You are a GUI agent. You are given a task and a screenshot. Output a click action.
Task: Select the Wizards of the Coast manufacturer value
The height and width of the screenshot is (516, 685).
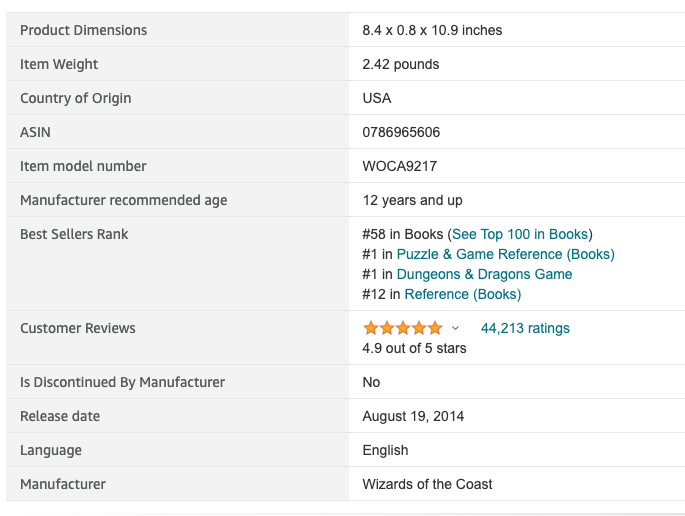point(427,484)
